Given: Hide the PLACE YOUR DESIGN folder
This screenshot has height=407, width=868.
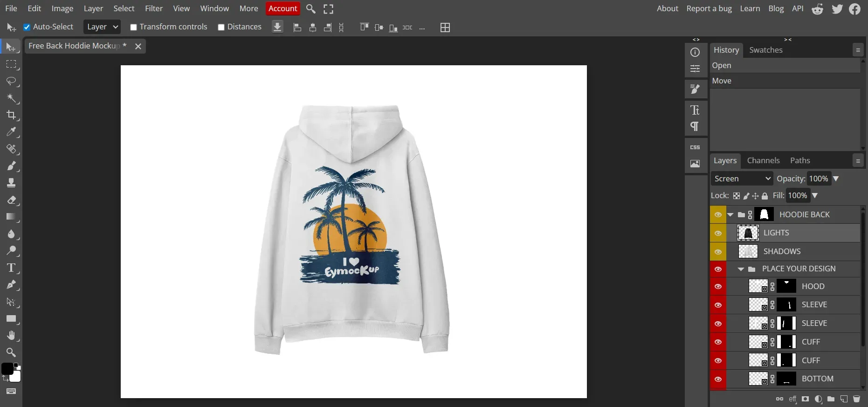Looking at the screenshot, I should pos(718,269).
